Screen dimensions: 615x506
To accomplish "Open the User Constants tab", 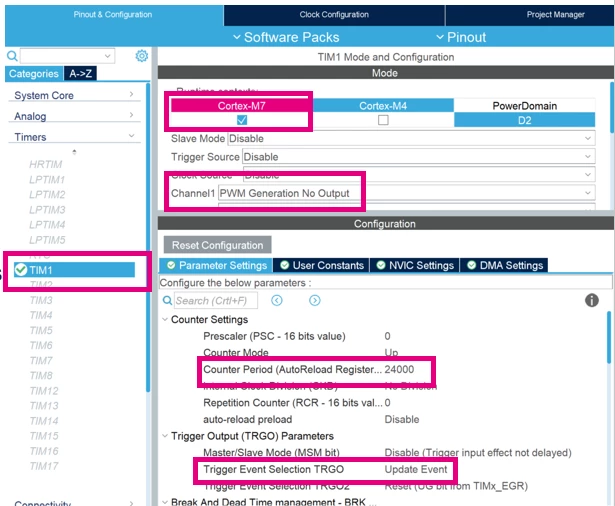I will [x=322, y=265].
